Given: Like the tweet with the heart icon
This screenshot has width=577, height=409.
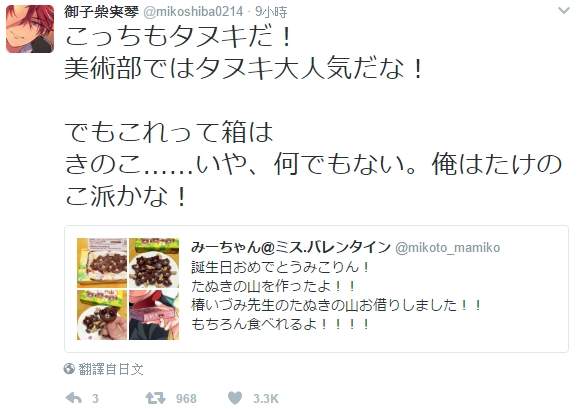Looking at the screenshot, I should 235,398.
